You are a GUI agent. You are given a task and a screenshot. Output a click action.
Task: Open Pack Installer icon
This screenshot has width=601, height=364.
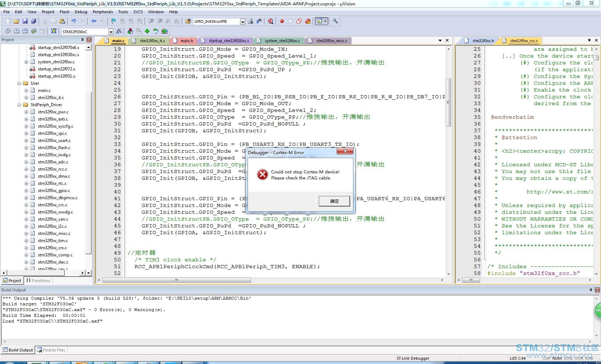[165, 31]
